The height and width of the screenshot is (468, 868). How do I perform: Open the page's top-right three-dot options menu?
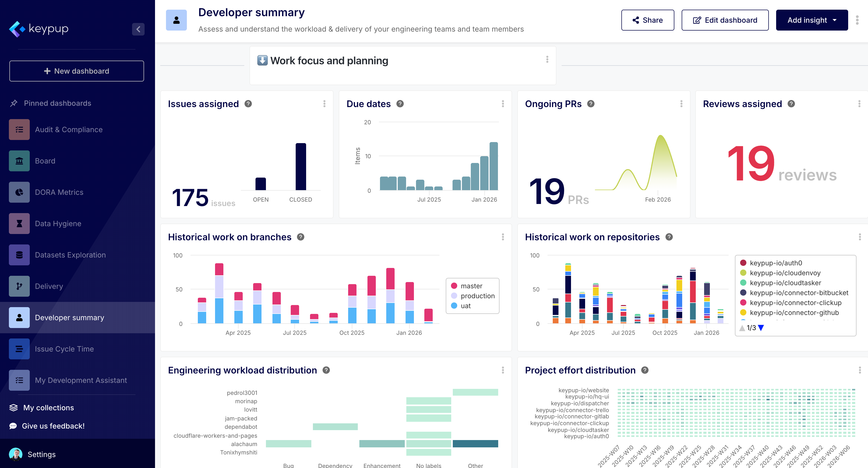pos(857,20)
